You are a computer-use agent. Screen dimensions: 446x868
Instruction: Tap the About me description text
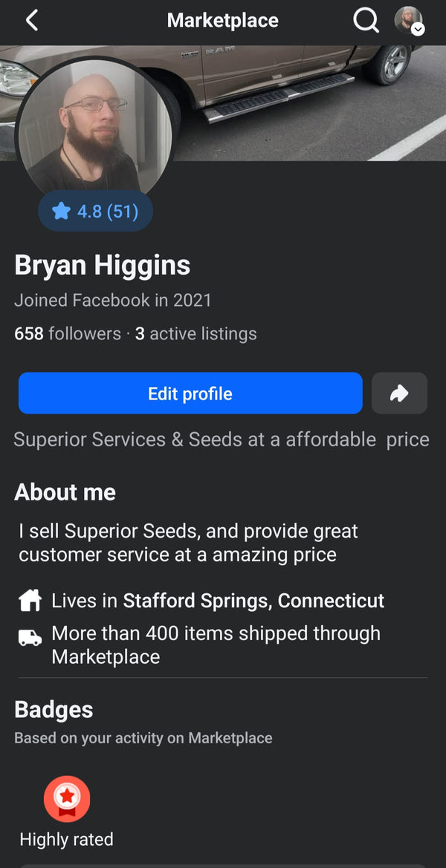coord(188,543)
